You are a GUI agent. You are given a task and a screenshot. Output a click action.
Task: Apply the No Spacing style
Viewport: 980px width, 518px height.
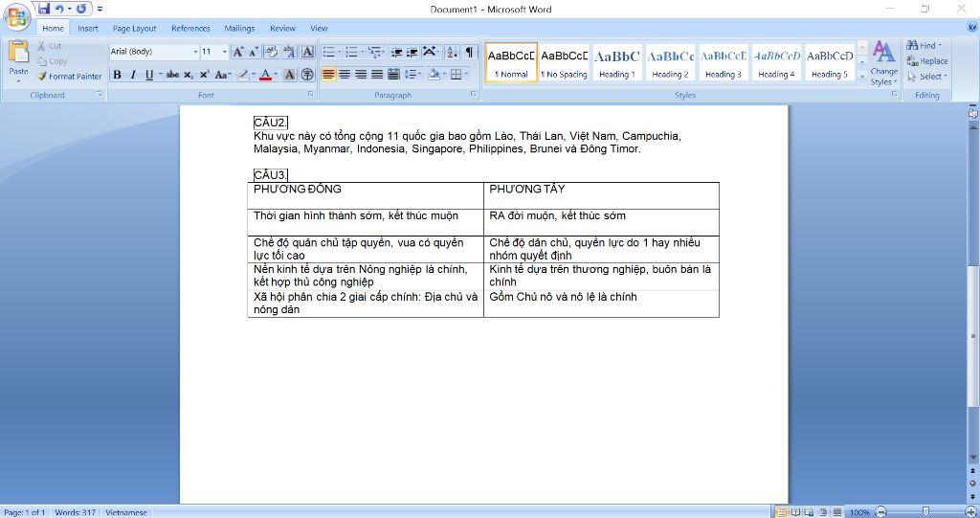564,62
